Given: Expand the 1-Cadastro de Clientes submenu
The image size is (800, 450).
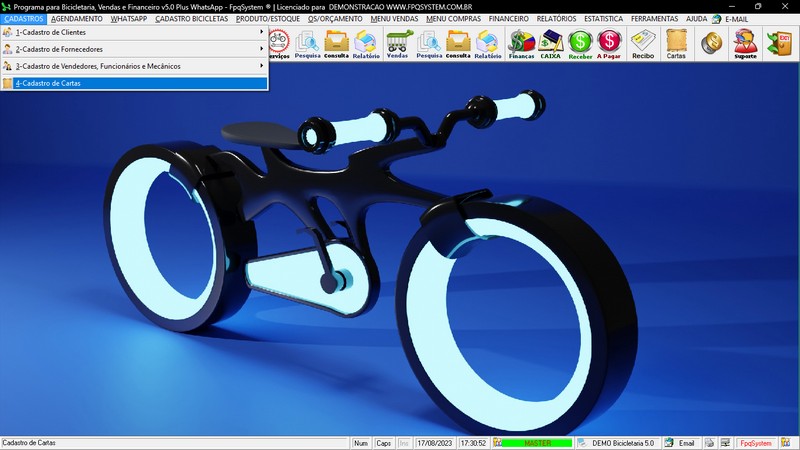Looking at the screenshot, I should coord(135,32).
